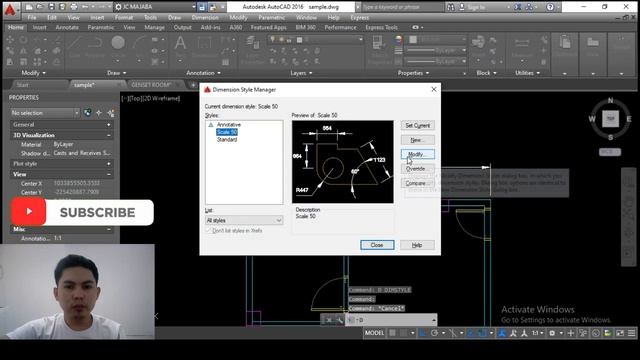Toggle Don't list styles in Xrefs checkbox

209,231
